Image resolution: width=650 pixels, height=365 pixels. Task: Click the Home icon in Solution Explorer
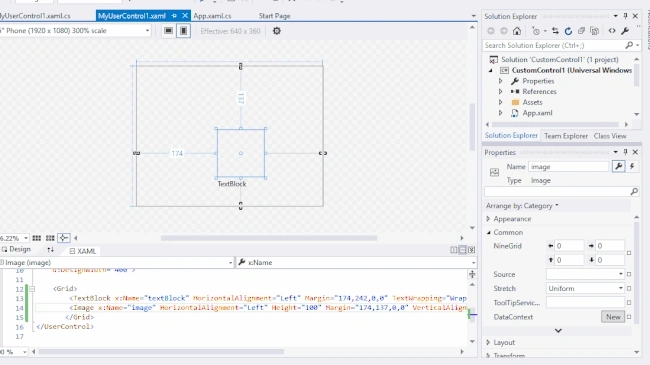(517, 31)
